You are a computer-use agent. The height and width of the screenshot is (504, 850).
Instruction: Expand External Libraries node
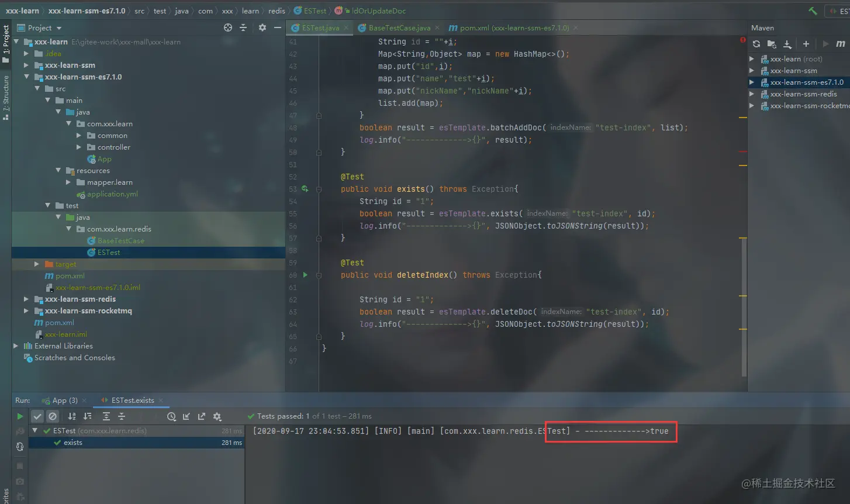(16, 346)
